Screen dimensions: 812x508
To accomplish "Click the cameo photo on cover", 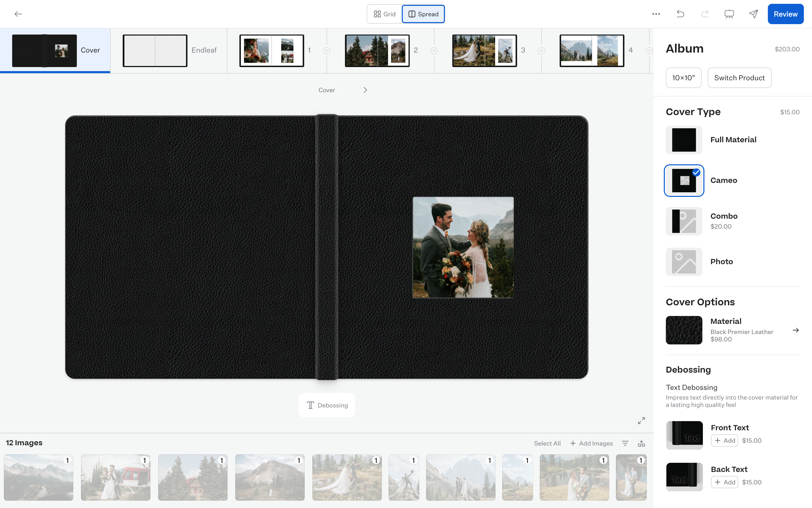I will (x=463, y=247).
